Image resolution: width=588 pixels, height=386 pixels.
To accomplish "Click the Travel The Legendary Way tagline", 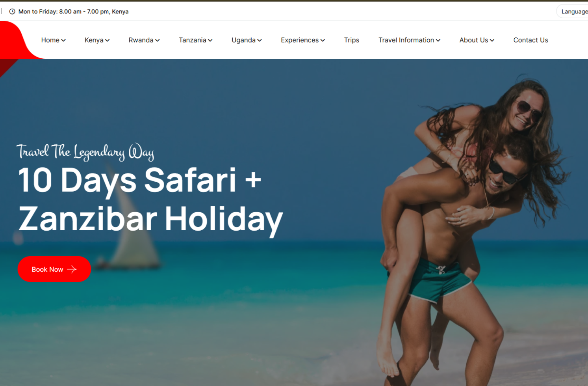I will (x=85, y=152).
